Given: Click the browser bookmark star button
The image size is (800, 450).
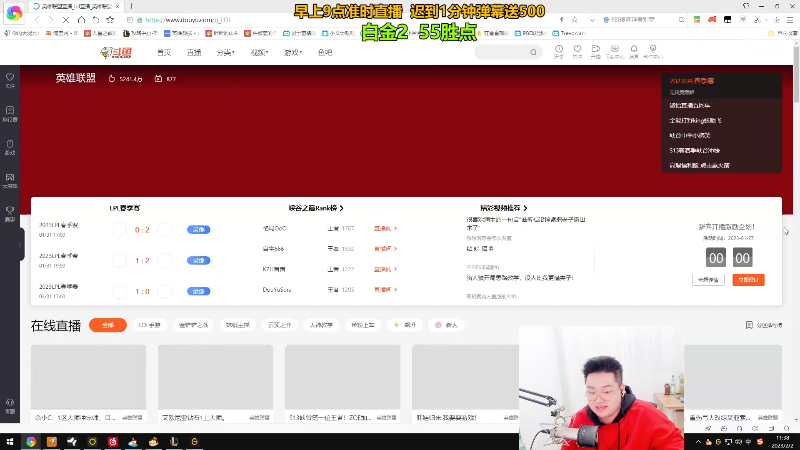Looking at the screenshot, I should click(x=110, y=20).
